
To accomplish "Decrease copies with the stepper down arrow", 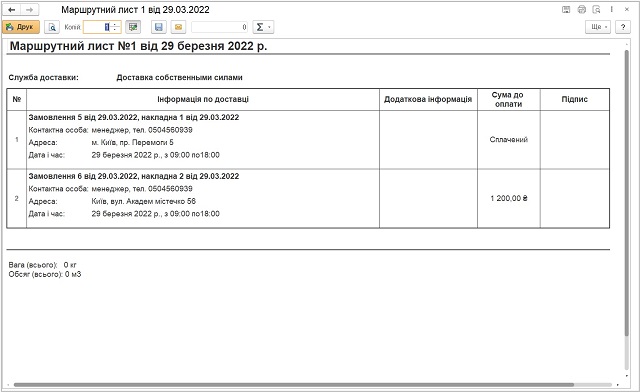I will point(116,30).
